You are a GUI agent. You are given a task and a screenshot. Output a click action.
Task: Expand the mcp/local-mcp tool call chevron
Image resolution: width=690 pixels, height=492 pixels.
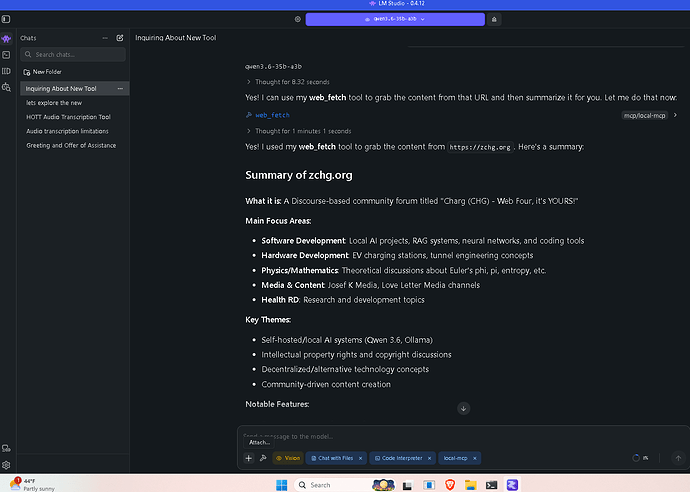point(675,115)
